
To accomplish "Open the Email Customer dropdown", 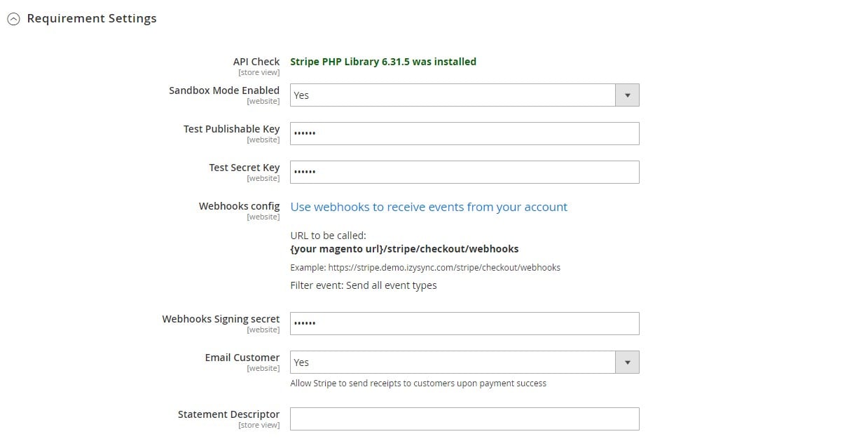I will tap(464, 362).
